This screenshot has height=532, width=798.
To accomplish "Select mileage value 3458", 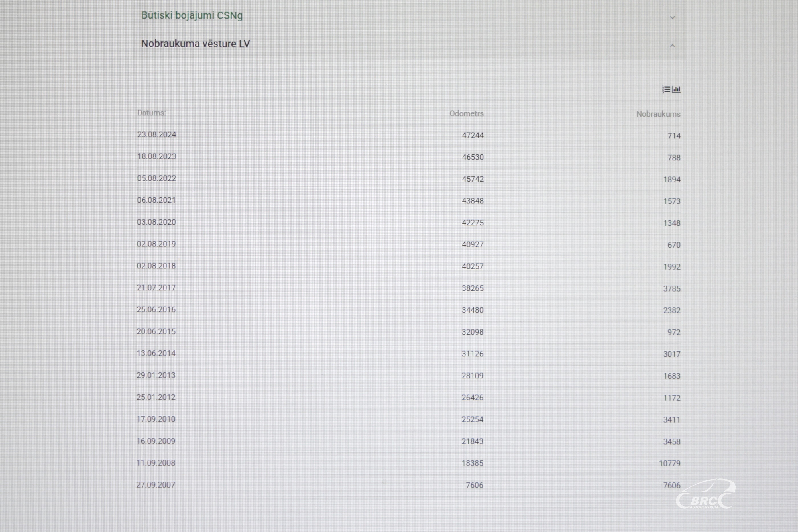I will point(672,442).
